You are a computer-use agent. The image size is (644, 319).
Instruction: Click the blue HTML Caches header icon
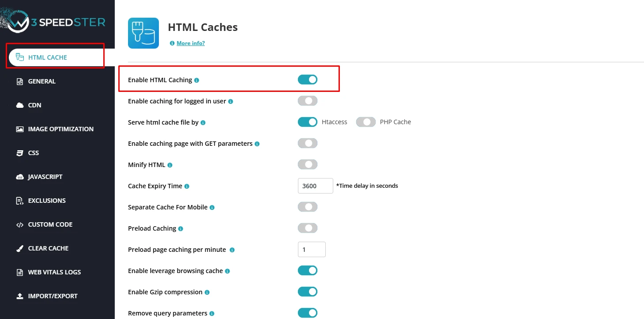coord(143,33)
